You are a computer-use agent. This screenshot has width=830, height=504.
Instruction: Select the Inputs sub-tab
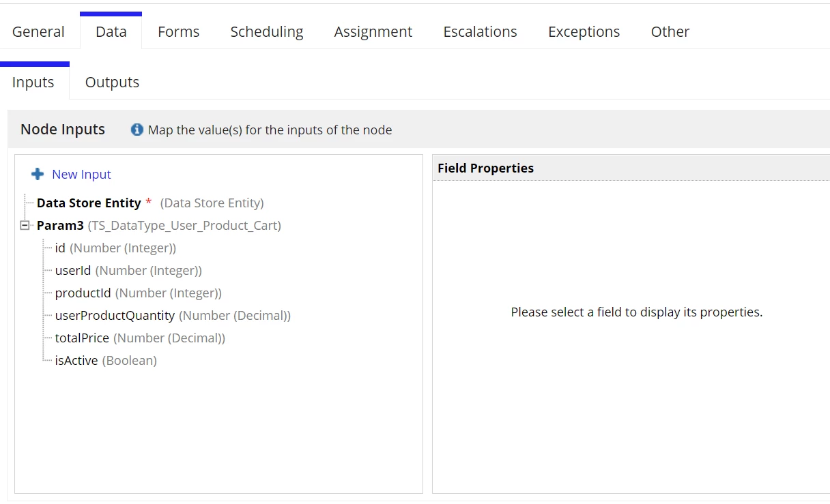click(33, 82)
